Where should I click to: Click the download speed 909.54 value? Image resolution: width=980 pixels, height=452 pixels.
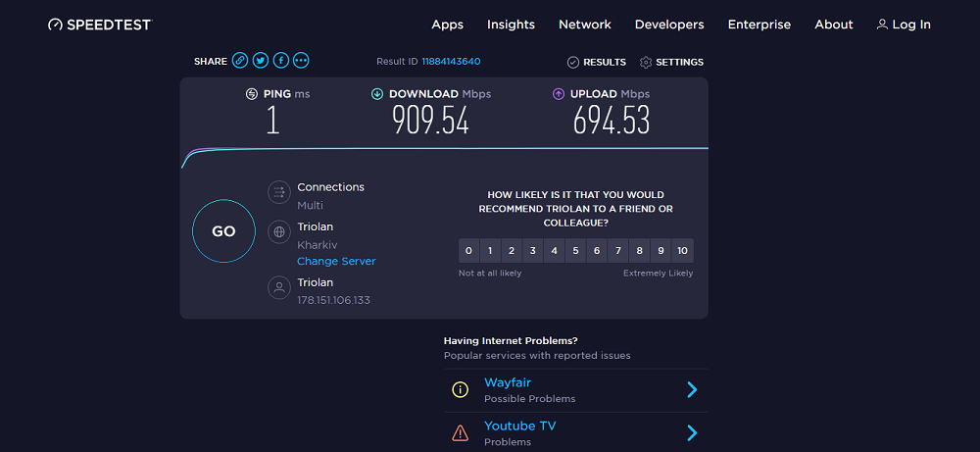tap(430, 120)
